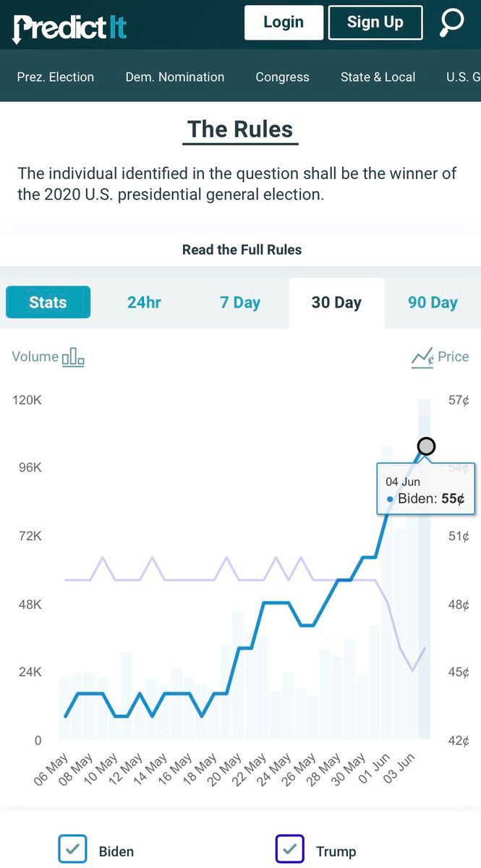481x868 pixels.
Task: Click the PredictIt logo
Action: (x=70, y=27)
